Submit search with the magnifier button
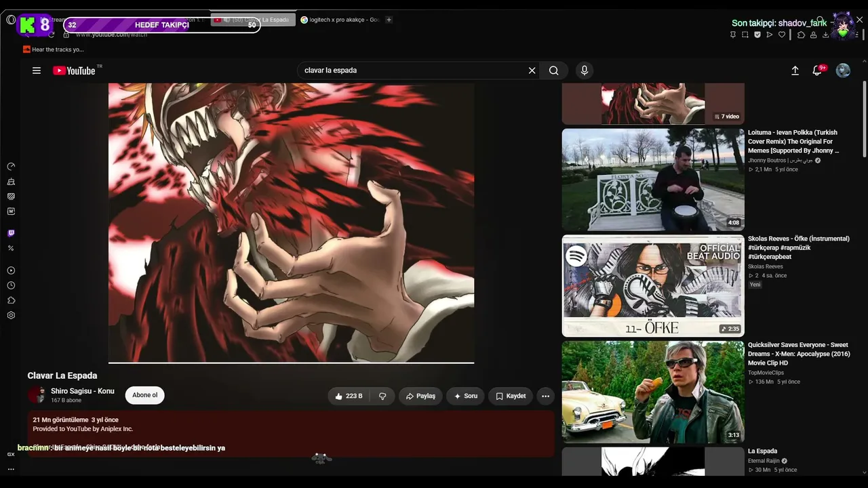 point(554,70)
